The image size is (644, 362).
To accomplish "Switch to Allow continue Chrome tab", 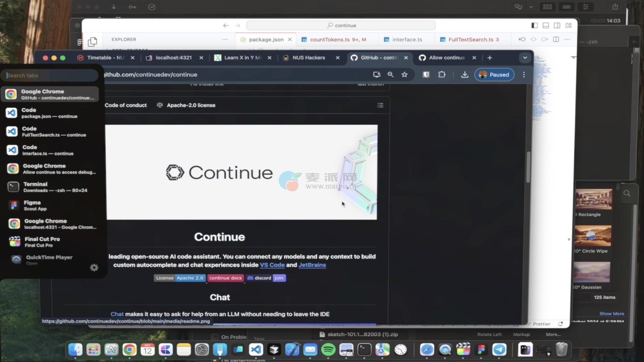I will pos(447,58).
